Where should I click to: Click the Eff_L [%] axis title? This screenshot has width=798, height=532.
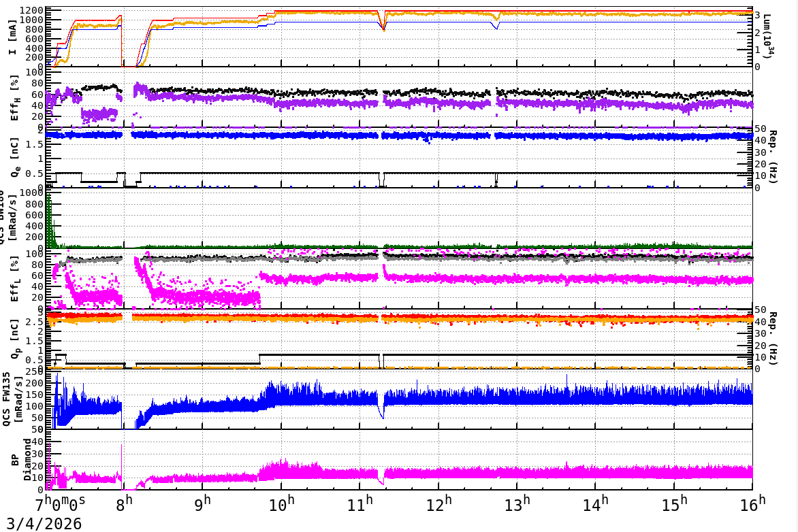(15, 279)
